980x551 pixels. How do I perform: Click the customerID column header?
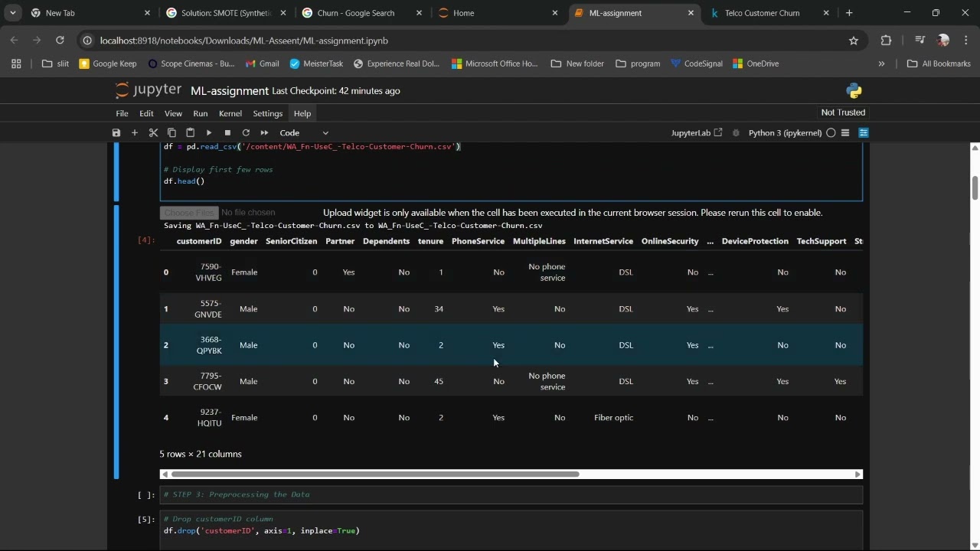click(x=199, y=241)
